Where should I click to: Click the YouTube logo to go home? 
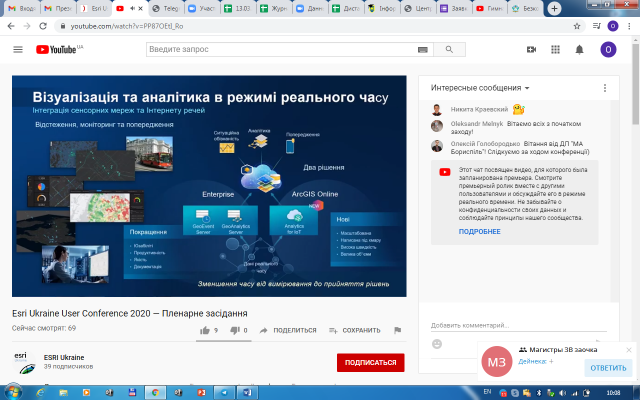point(59,49)
